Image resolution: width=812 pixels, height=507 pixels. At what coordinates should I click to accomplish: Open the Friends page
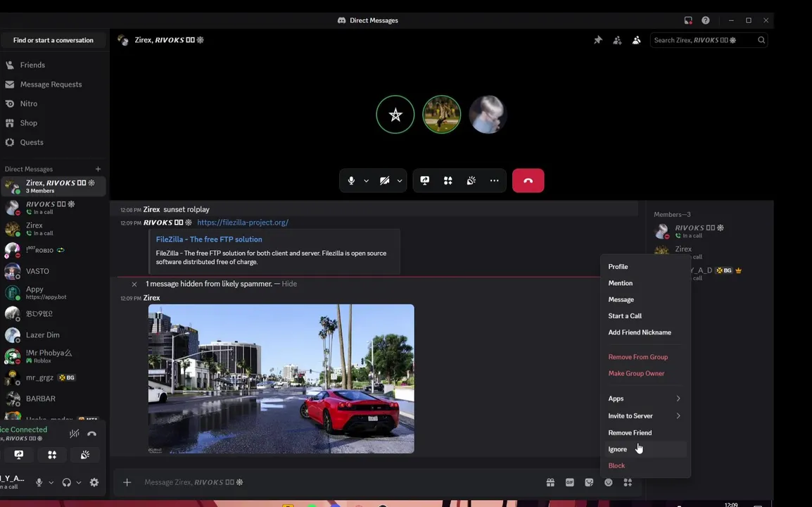tap(53, 65)
